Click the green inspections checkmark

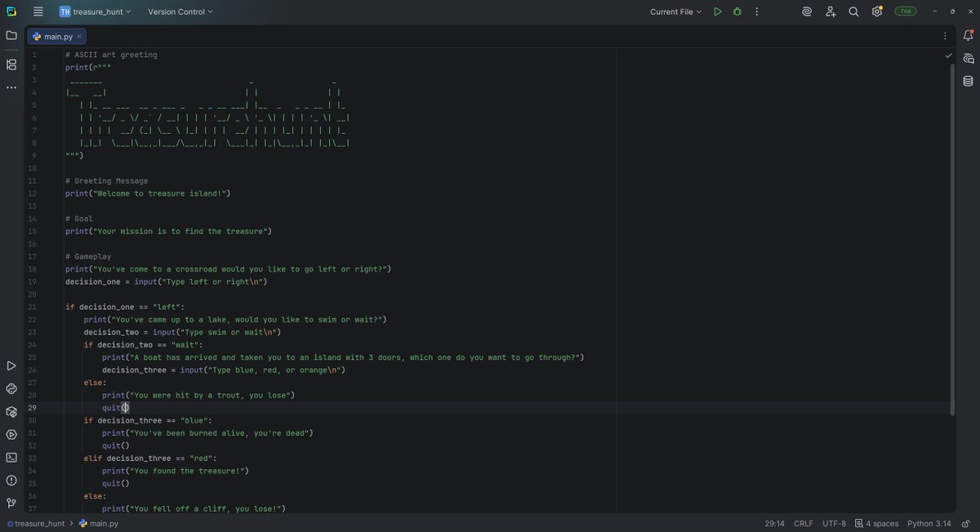(x=948, y=55)
